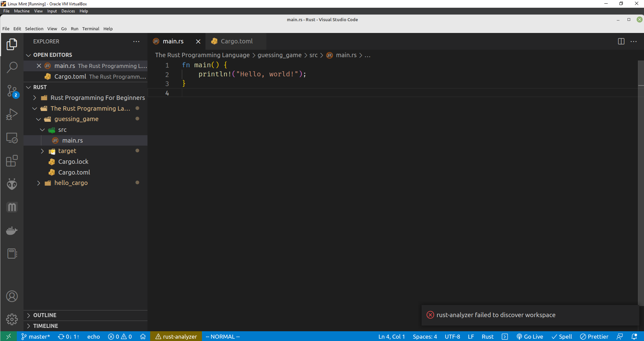Viewport: 644px width, 341px height.
Task: Close the main.rs editor tab
Action: 198,41
